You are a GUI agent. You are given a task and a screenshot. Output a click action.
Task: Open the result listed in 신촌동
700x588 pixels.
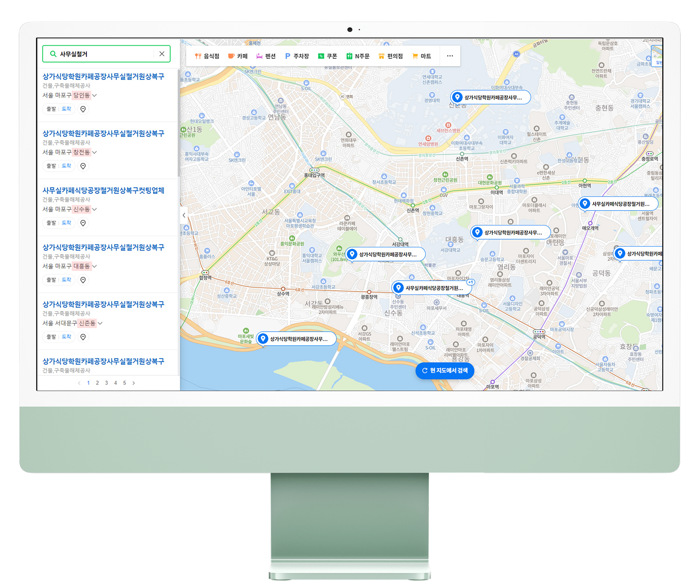(x=103, y=304)
